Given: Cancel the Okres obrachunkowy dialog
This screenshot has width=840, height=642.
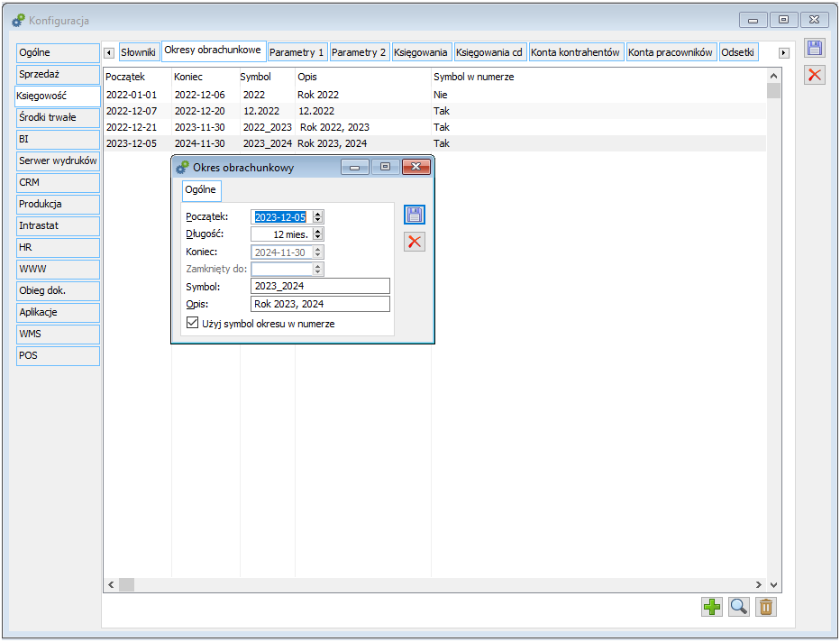Looking at the screenshot, I should [414, 242].
